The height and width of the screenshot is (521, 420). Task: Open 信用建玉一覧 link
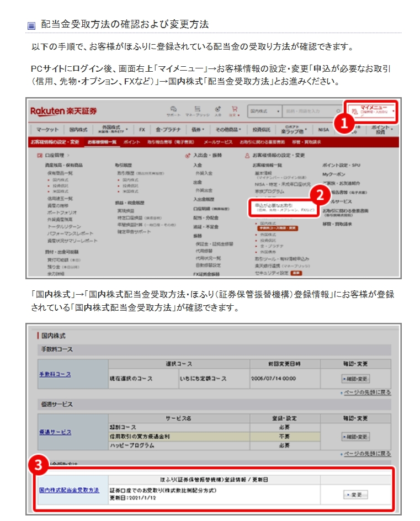pyautogui.click(x=60, y=198)
